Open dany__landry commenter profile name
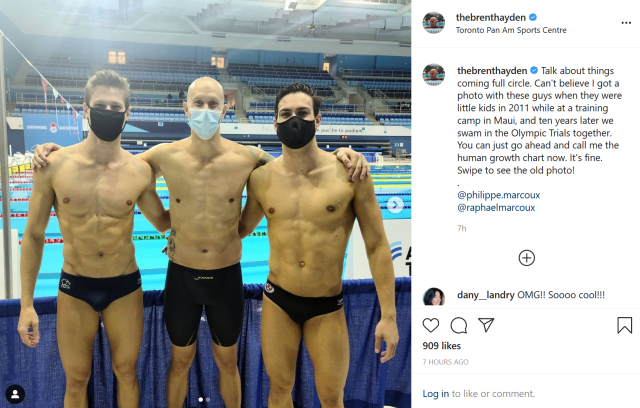Viewport: 640px width, 408px height. coord(486,295)
